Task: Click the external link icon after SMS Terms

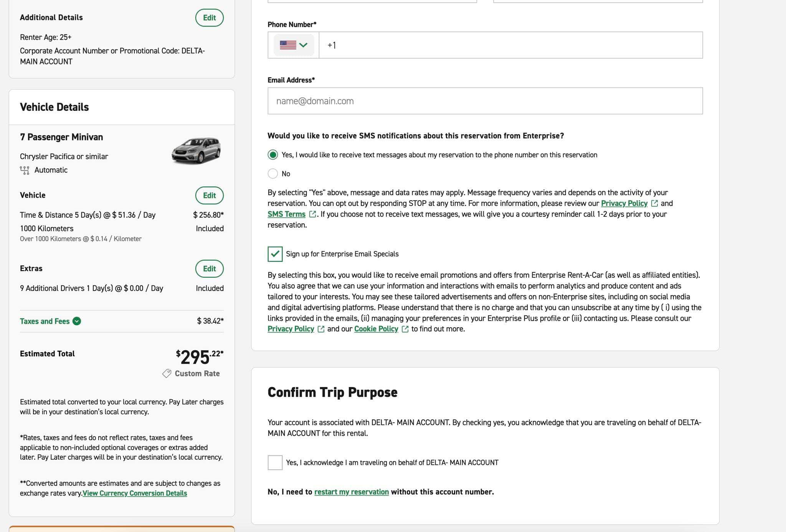Action: (x=313, y=214)
